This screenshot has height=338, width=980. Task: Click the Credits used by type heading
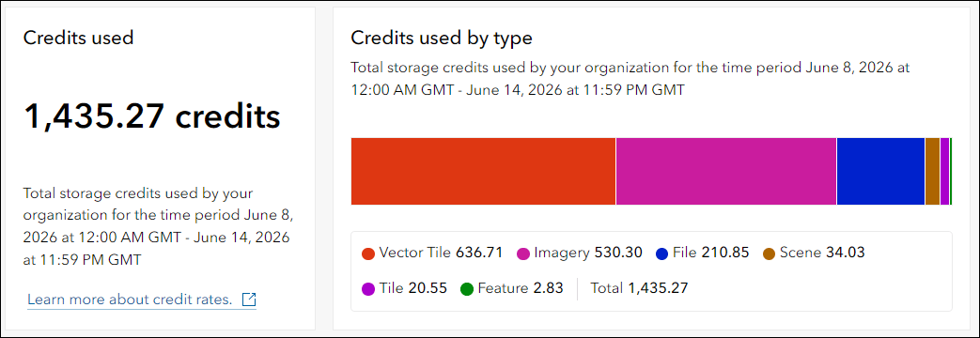point(442,38)
